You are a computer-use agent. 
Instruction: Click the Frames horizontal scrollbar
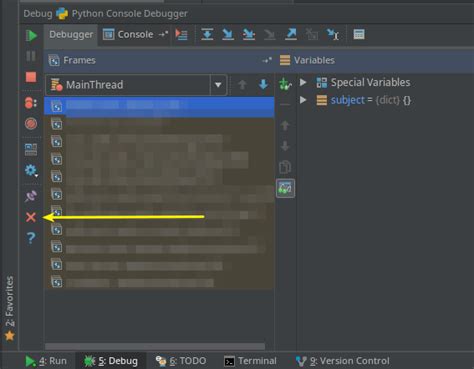coord(155,346)
